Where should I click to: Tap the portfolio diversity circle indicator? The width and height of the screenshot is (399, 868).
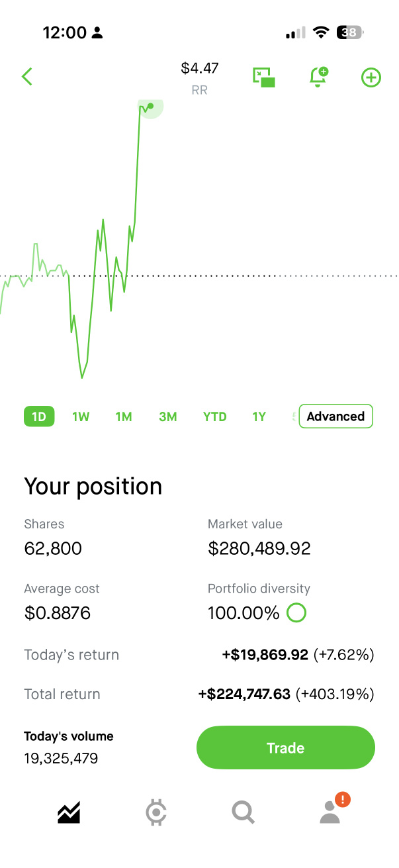click(x=296, y=613)
